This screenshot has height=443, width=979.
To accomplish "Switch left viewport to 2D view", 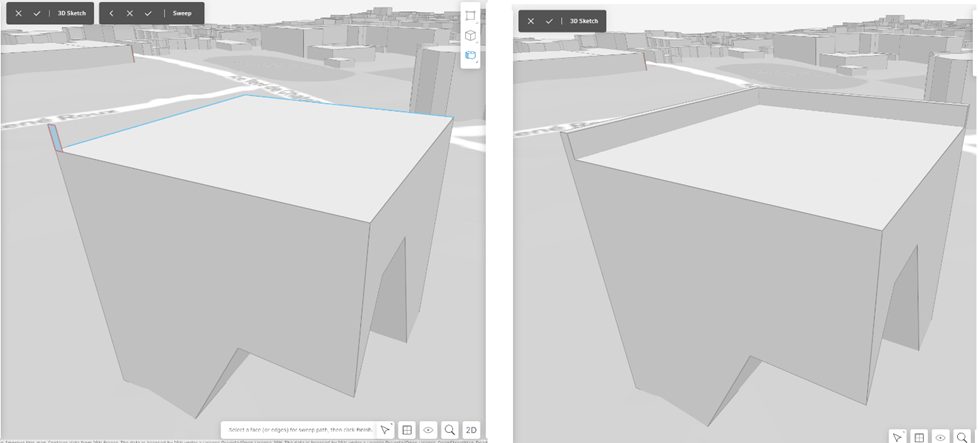I will coord(471,430).
